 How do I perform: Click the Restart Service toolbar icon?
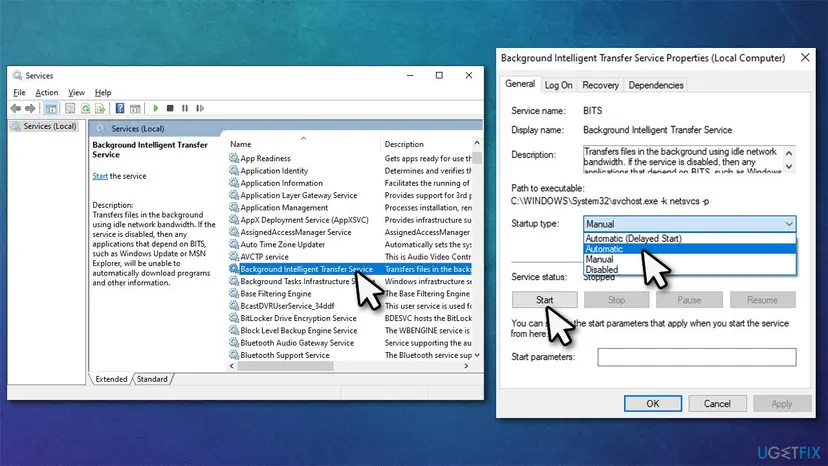point(200,108)
